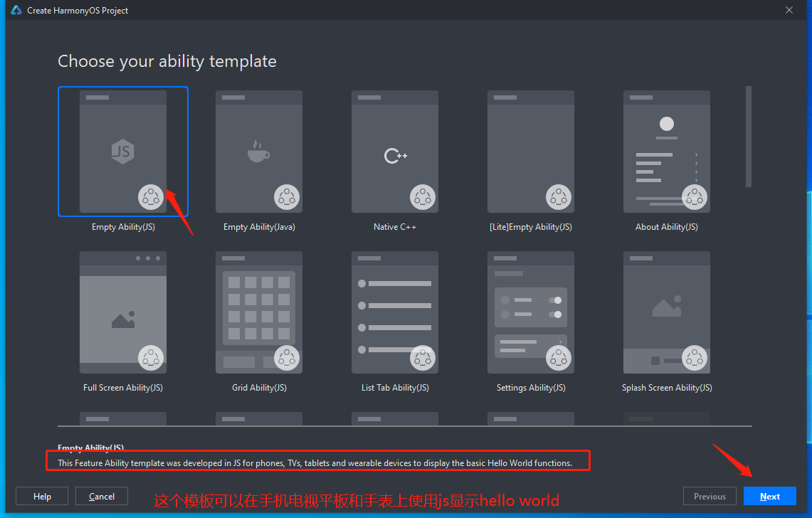Cancel the Create HarmonyOS Project dialog
This screenshot has width=812, height=518.
click(x=102, y=496)
